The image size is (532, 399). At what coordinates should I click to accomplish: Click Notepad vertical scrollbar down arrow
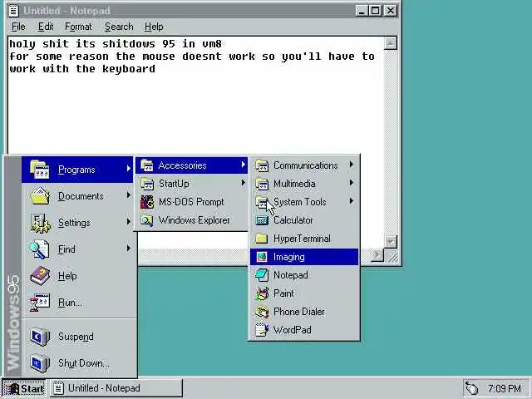pyautogui.click(x=391, y=242)
